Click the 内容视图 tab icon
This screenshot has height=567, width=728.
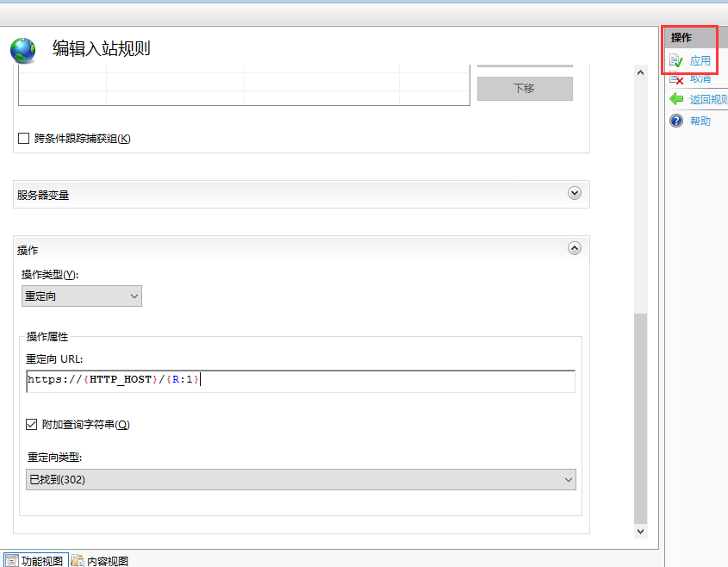77,560
